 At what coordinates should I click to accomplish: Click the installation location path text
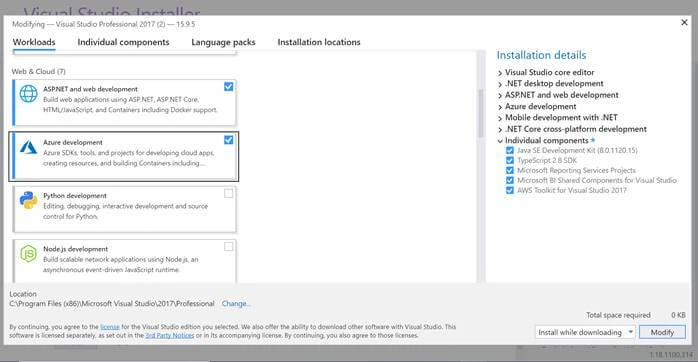[x=112, y=304]
